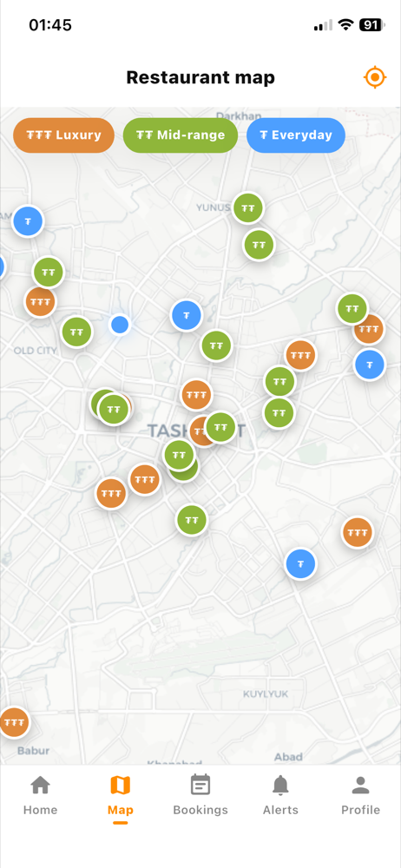Screen dimensions: 401x868
Task: Toggle the Mid-range price filter chip
Action: [x=181, y=135]
